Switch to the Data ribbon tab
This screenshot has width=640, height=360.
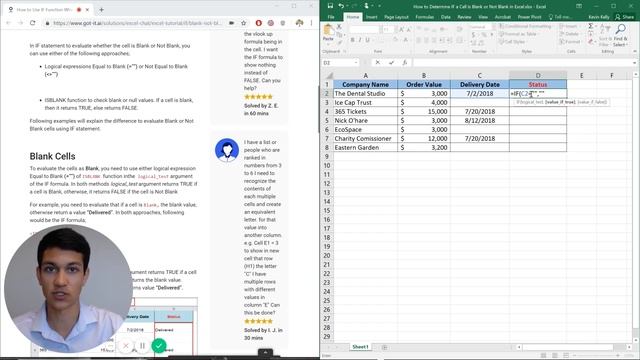coord(445,17)
